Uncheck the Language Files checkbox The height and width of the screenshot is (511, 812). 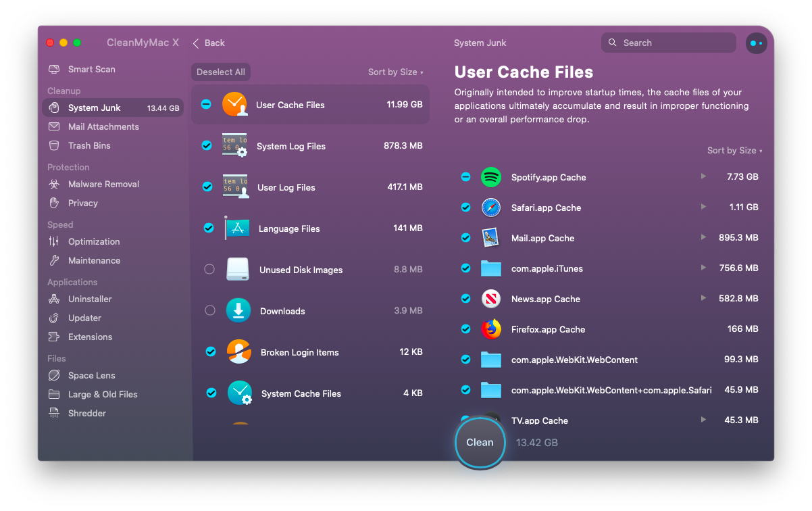tap(209, 228)
